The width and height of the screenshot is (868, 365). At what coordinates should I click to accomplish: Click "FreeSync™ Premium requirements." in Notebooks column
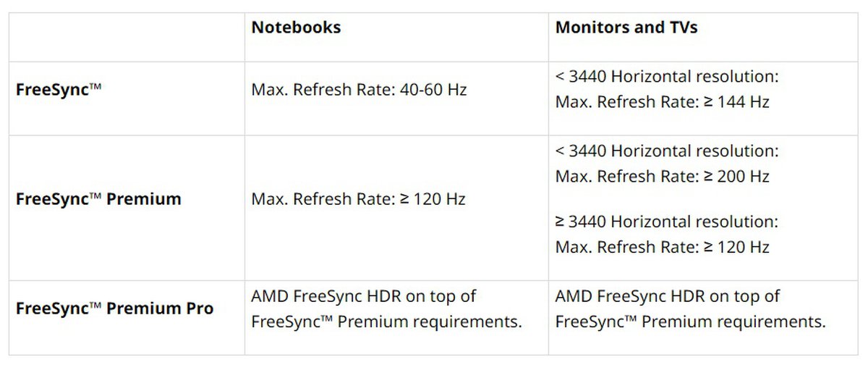(386, 322)
